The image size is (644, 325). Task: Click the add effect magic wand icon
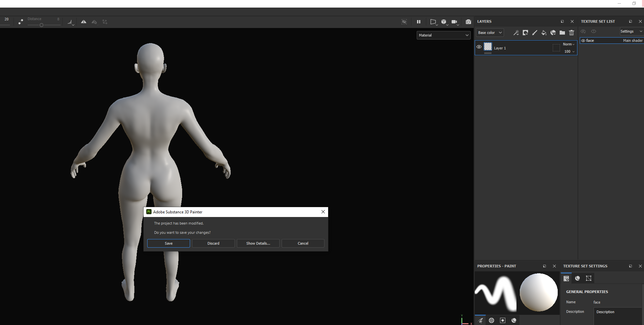click(516, 33)
